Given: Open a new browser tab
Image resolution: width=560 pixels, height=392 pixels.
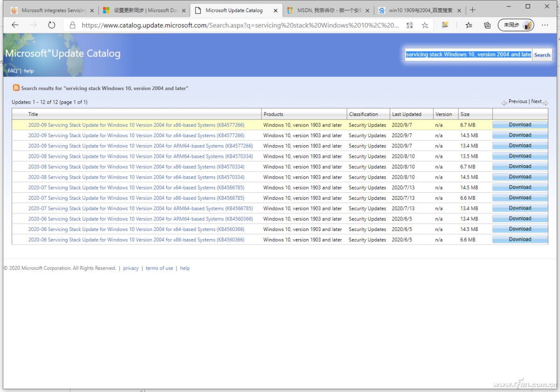Looking at the screenshot, I should [x=473, y=10].
